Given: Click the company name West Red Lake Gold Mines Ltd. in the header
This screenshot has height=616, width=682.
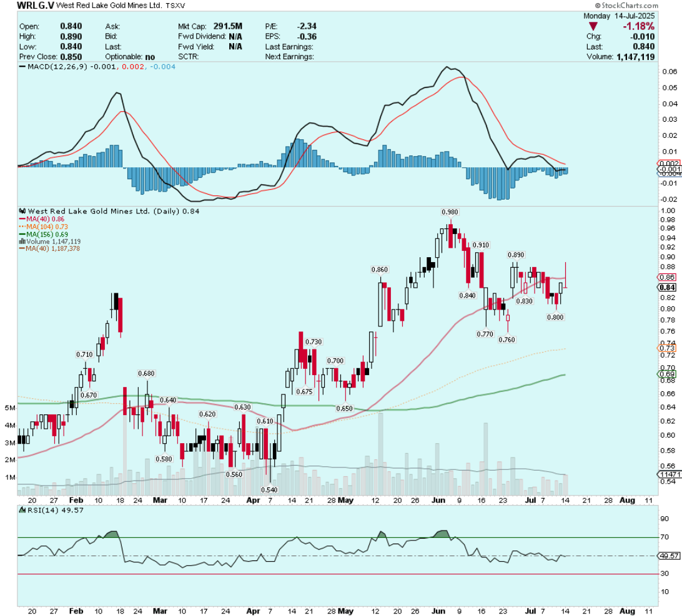Looking at the screenshot, I should click(109, 6).
